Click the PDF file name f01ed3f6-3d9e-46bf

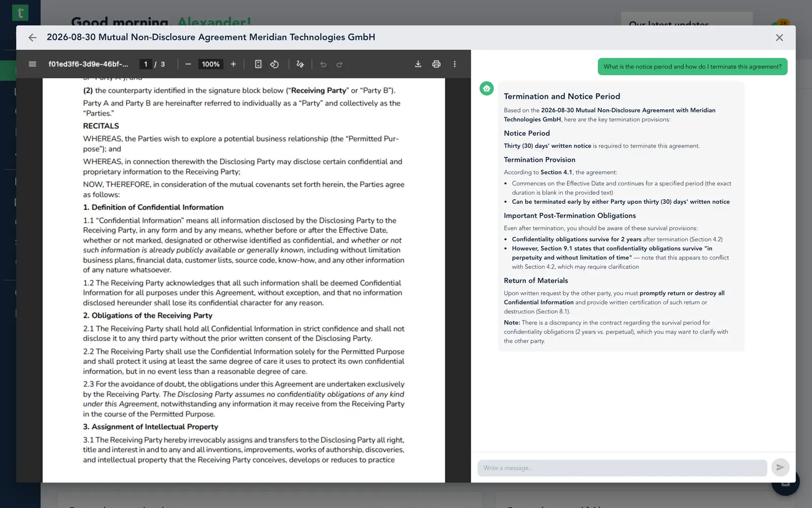[x=88, y=64]
